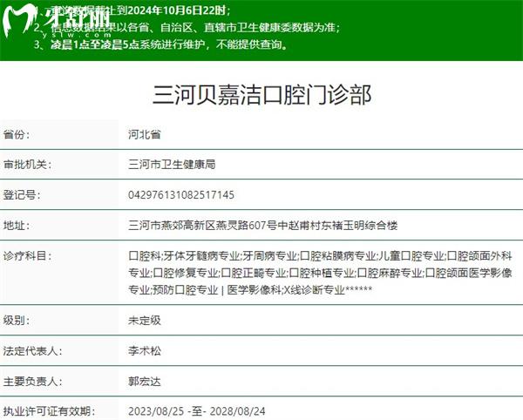Select registration number 042976131082517145
Image resolution: width=523 pixels, height=420 pixels.
coord(181,195)
